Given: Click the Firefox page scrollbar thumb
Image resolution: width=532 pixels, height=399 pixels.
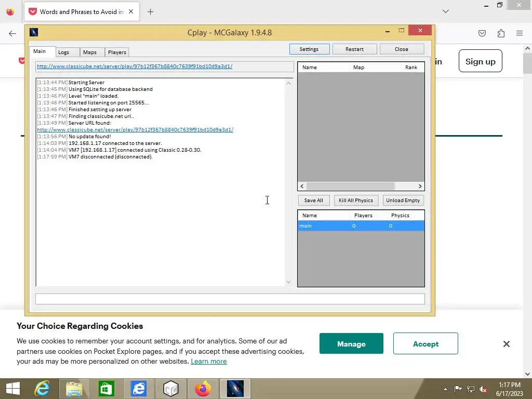Looking at the screenshot, I should tap(528, 63).
